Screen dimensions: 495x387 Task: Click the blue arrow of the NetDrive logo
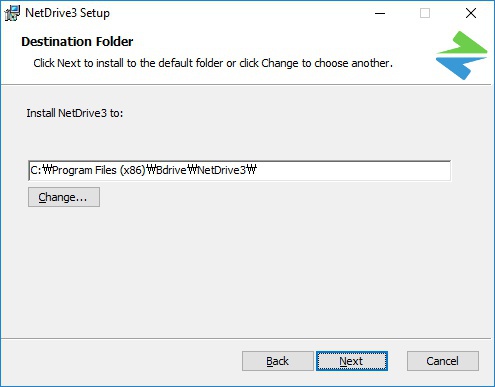tap(459, 68)
